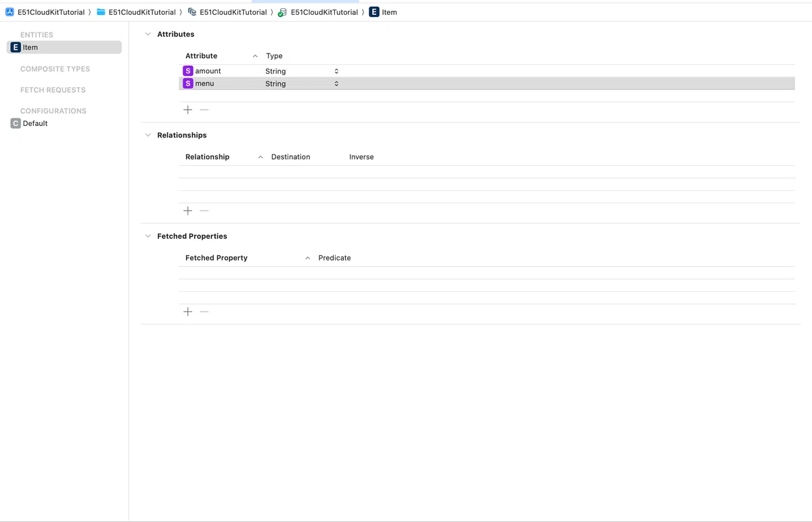This screenshot has height=522, width=812.
Task: Click the Relationships section title
Action: pyautogui.click(x=182, y=135)
